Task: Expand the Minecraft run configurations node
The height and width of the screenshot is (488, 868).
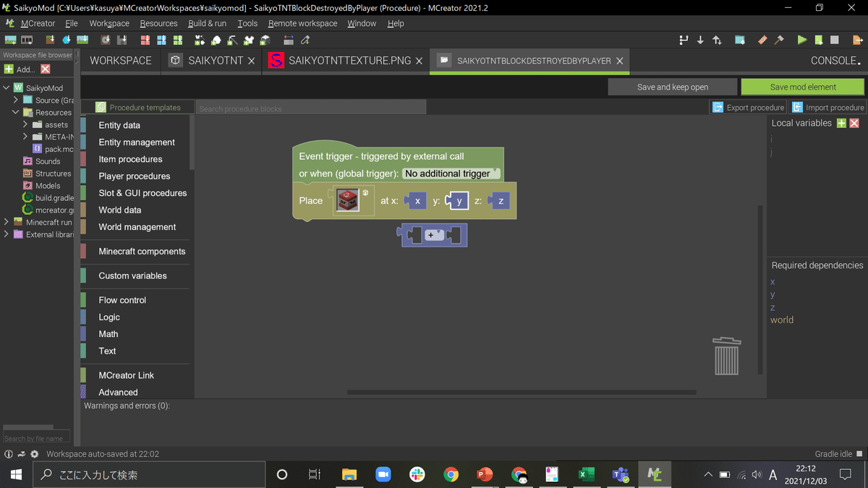Action: point(6,221)
